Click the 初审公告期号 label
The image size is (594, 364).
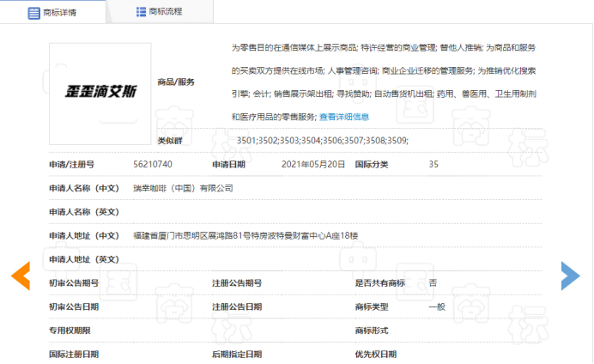coord(74,283)
